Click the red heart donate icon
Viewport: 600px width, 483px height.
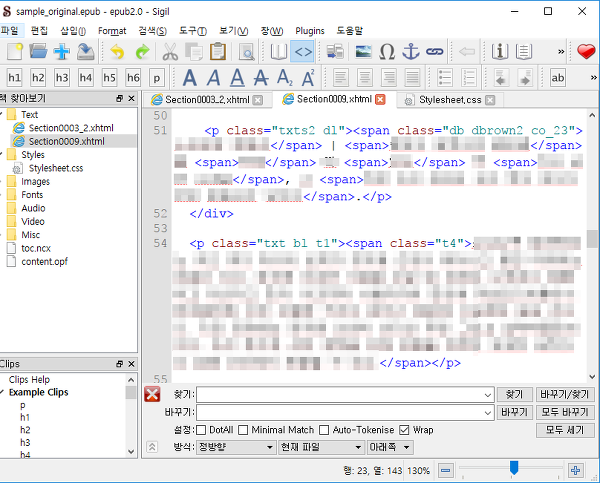point(586,52)
